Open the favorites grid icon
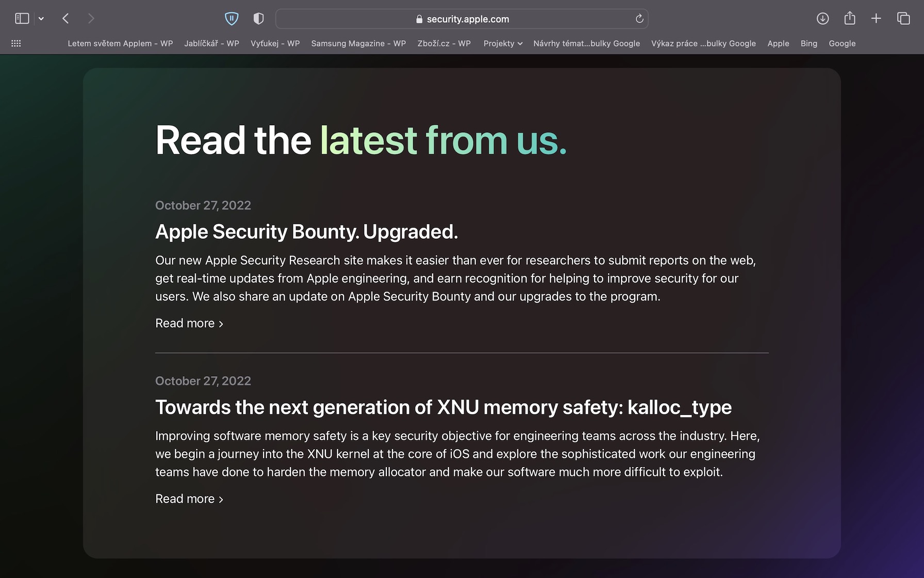The height and width of the screenshot is (578, 924). point(16,43)
